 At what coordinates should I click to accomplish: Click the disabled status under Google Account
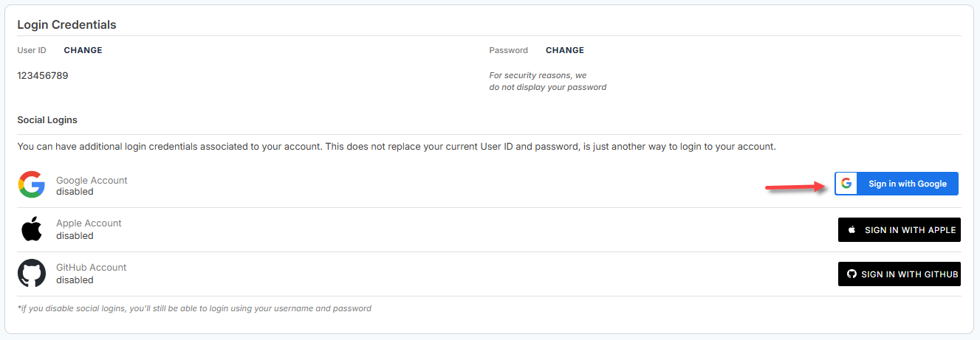point(75,192)
